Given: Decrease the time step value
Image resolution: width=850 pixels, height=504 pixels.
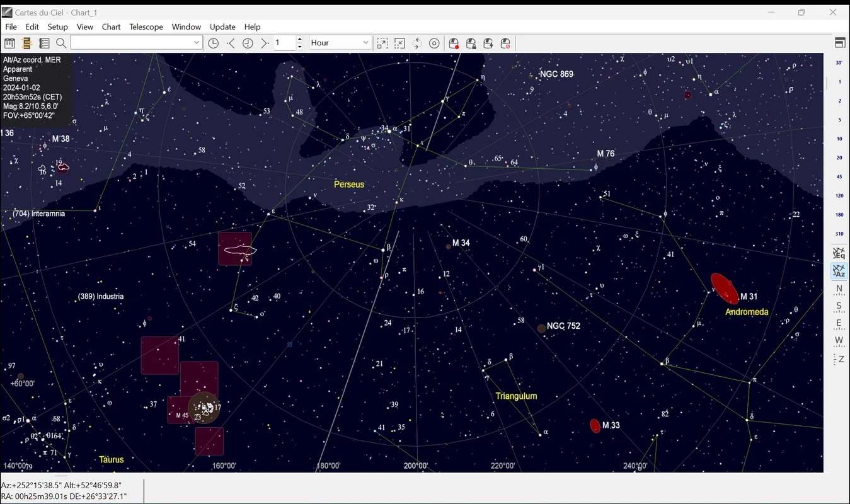Looking at the screenshot, I should pos(299,47).
